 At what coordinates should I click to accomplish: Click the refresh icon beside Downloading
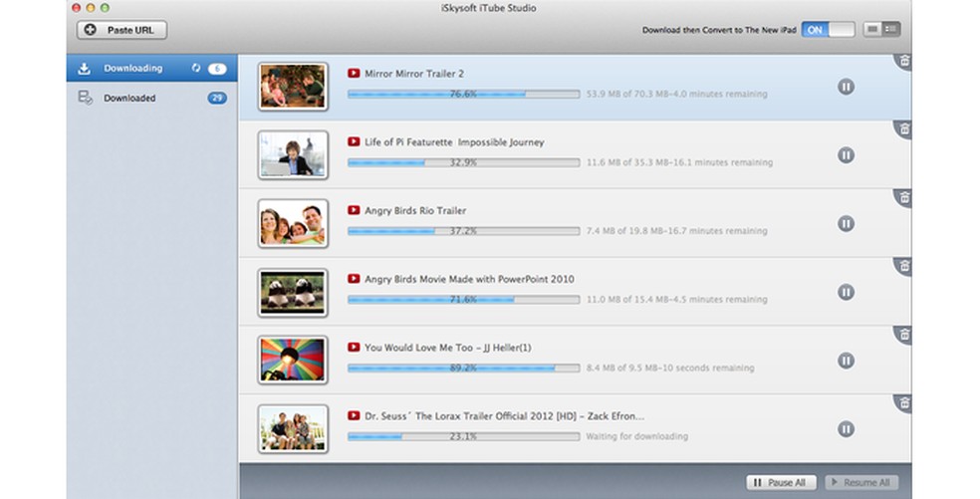(196, 68)
